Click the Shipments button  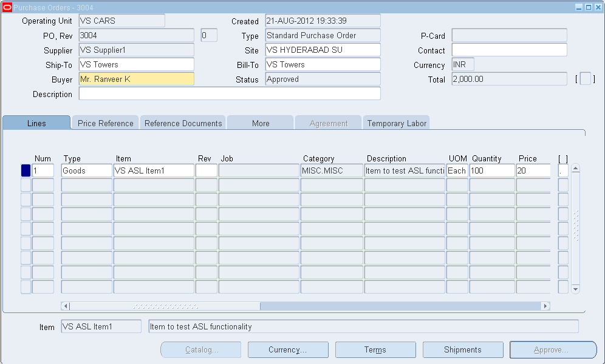click(x=463, y=349)
